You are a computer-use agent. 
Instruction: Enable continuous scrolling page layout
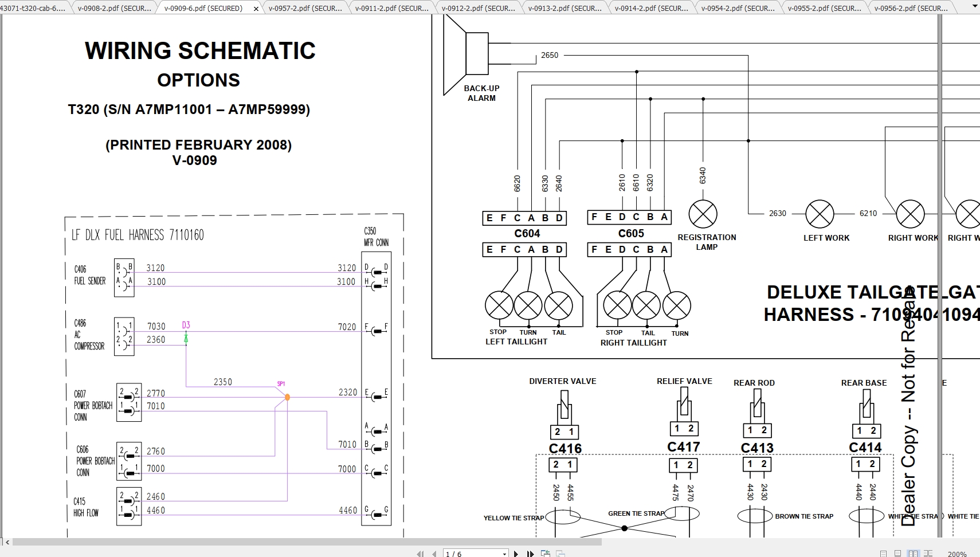pos(897,554)
